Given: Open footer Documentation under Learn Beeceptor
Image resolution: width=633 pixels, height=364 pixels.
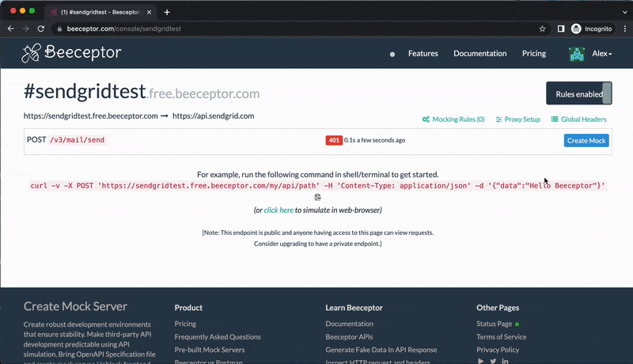Looking at the screenshot, I should (349, 324).
